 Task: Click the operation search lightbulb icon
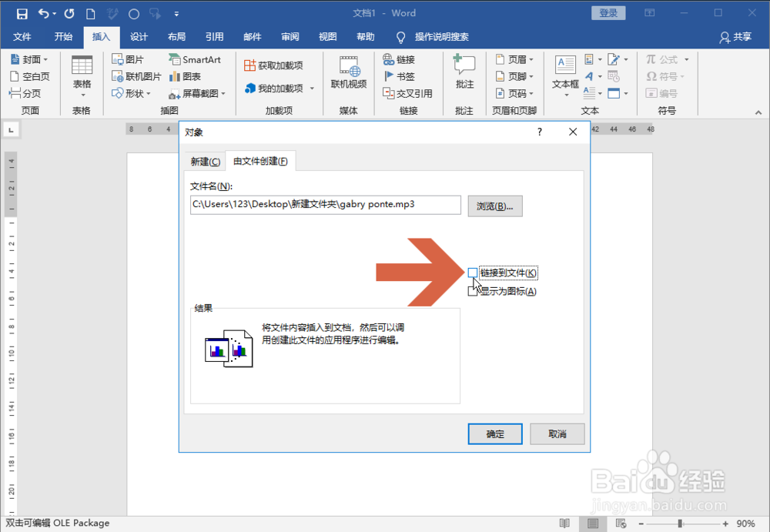click(400, 37)
